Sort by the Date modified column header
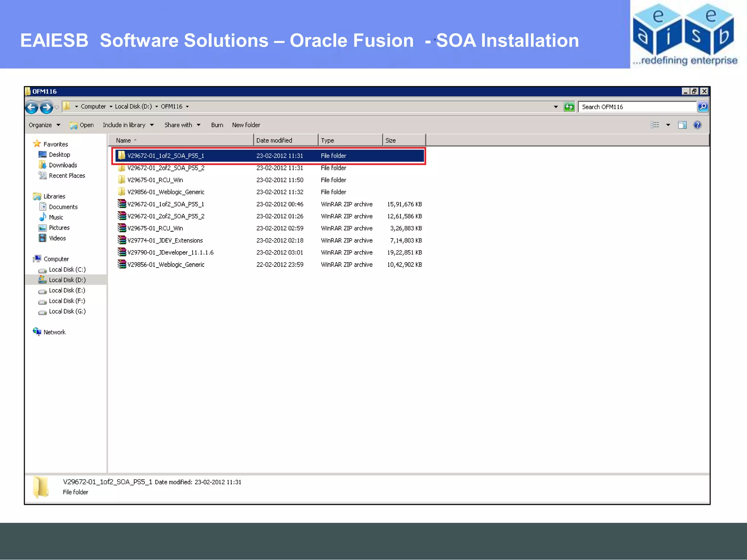 point(286,140)
